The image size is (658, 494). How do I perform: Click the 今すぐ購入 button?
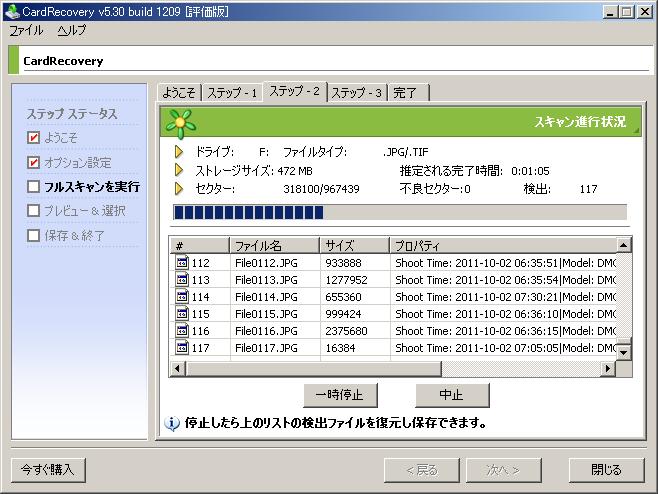(x=48, y=470)
